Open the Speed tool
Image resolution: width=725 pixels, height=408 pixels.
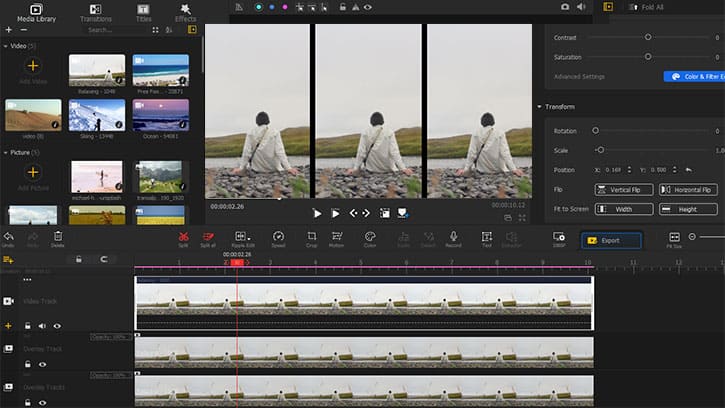point(278,237)
